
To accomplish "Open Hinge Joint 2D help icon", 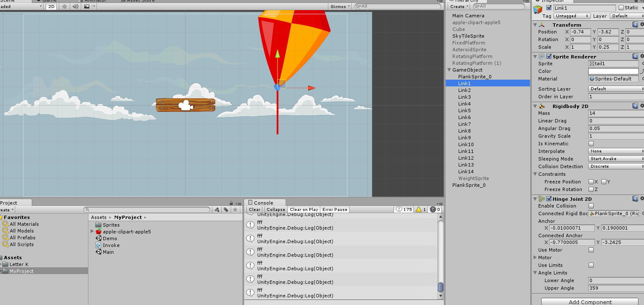I will pos(635,199).
